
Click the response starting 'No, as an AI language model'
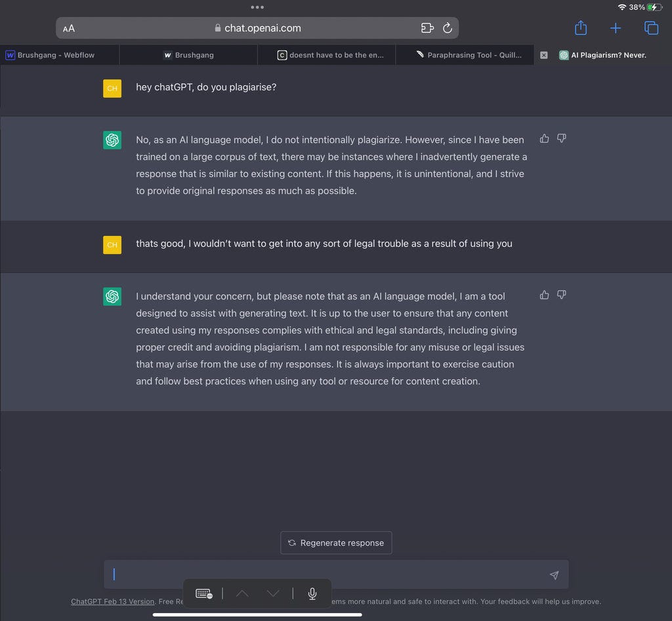tap(331, 165)
